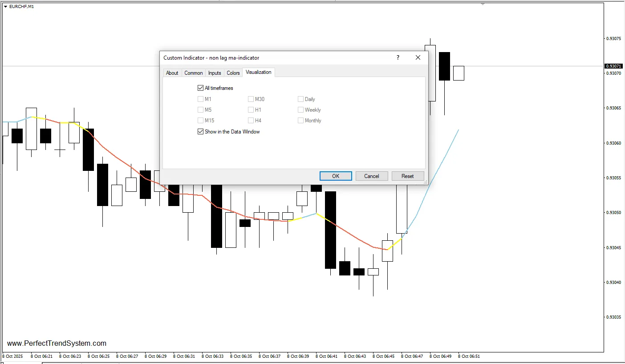Tick the M30 timeframe checkbox
This screenshot has width=625, height=364.
(x=251, y=99)
